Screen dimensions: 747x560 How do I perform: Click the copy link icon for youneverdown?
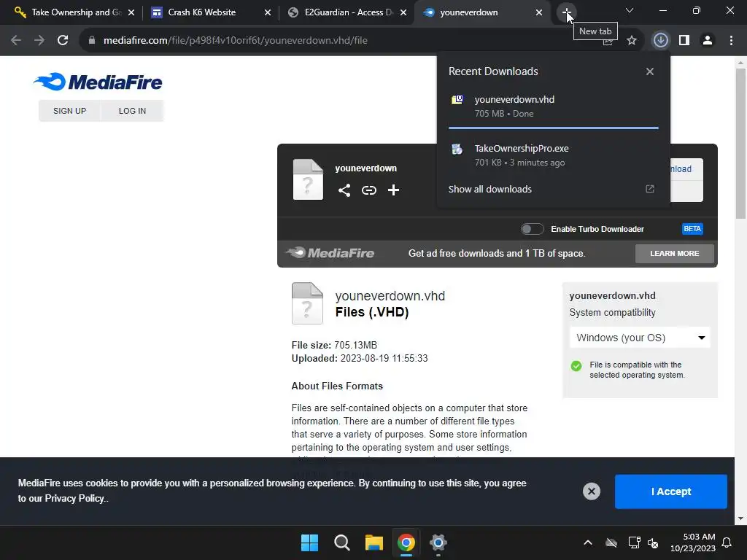click(368, 190)
